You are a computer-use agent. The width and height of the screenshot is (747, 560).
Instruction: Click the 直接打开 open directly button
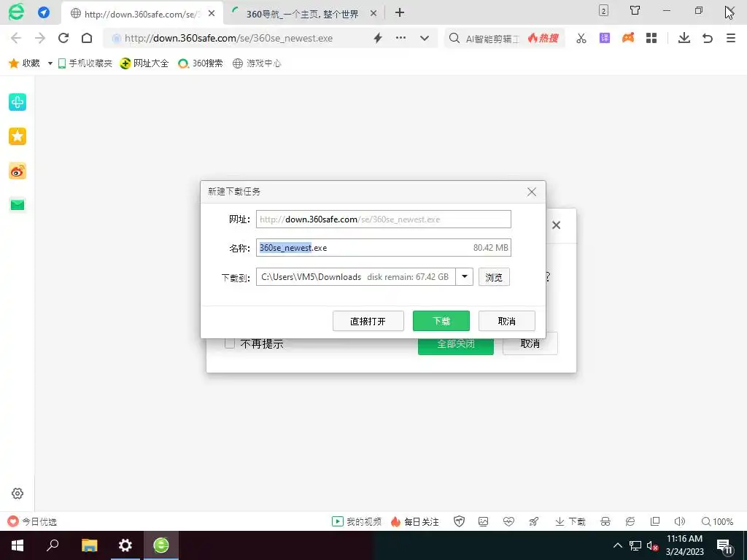[x=368, y=321]
